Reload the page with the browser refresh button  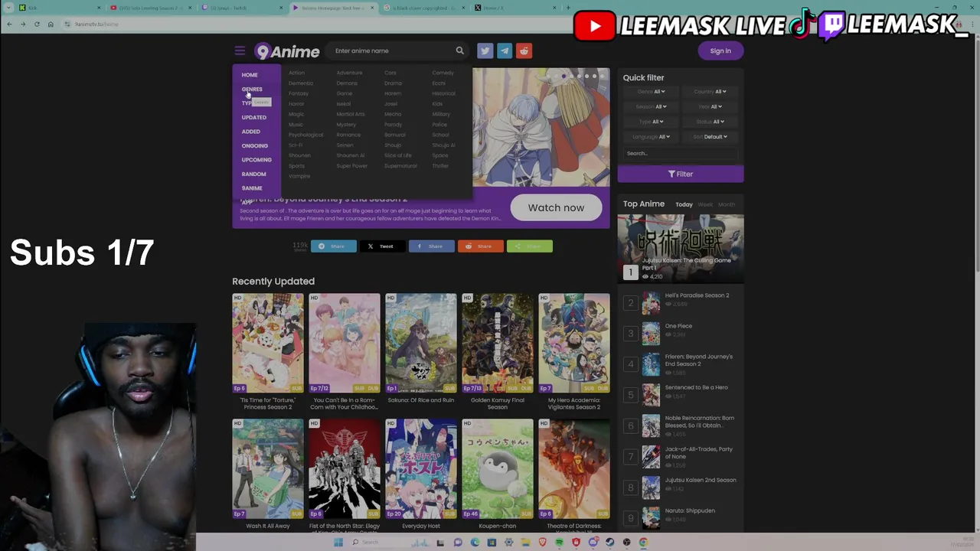pos(37,24)
